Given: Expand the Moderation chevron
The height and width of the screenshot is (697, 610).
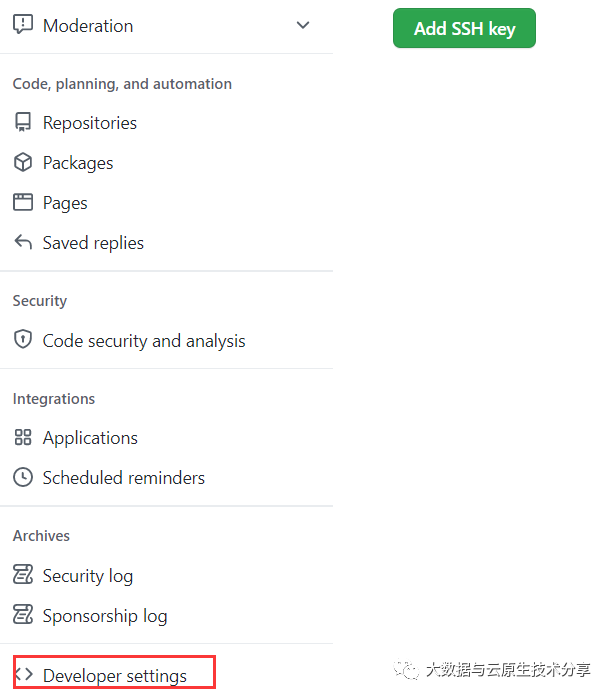Looking at the screenshot, I should pyautogui.click(x=303, y=25).
